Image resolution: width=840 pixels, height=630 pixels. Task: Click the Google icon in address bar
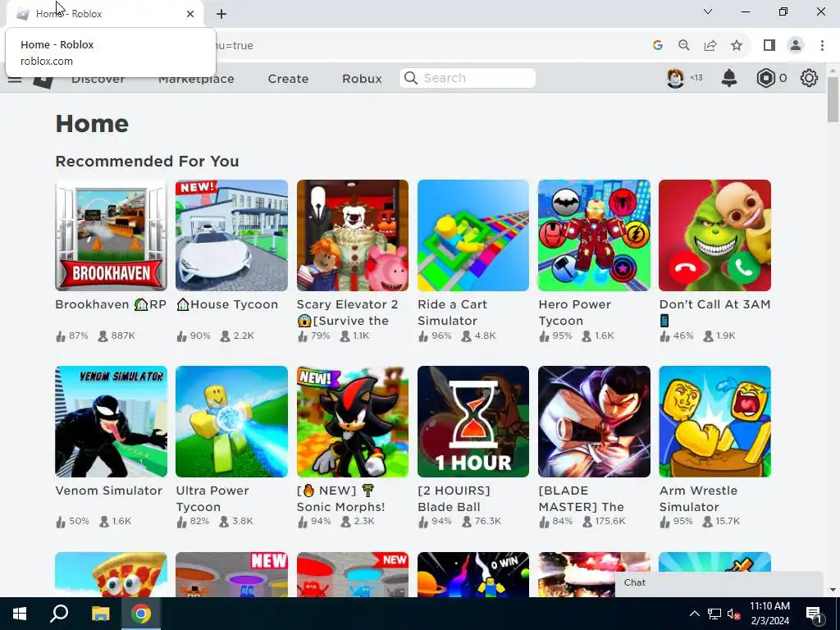(658, 46)
